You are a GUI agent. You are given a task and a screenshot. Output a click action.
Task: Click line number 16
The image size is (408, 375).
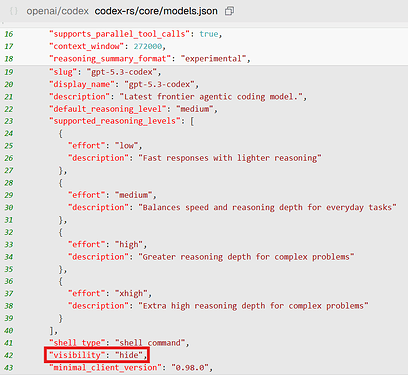tap(9, 34)
